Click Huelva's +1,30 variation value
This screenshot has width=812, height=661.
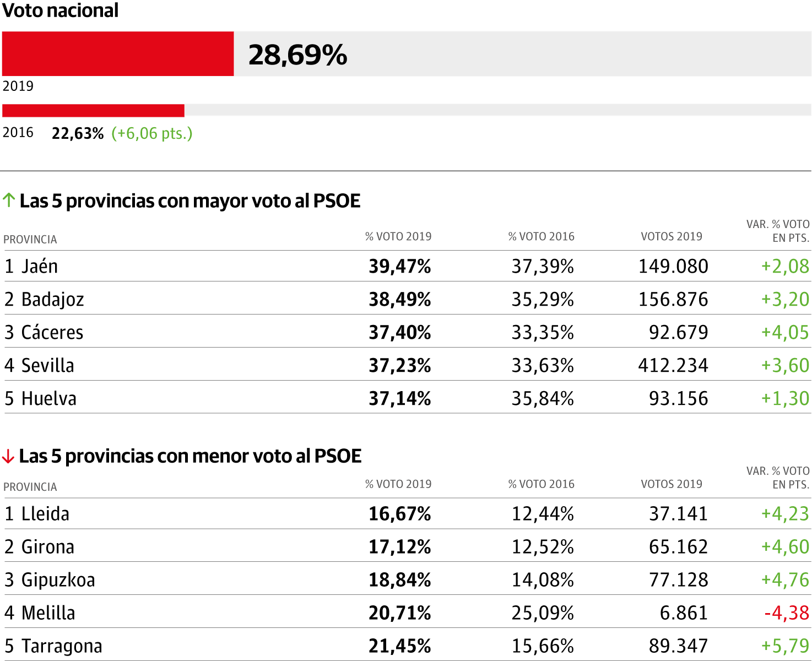(785, 398)
